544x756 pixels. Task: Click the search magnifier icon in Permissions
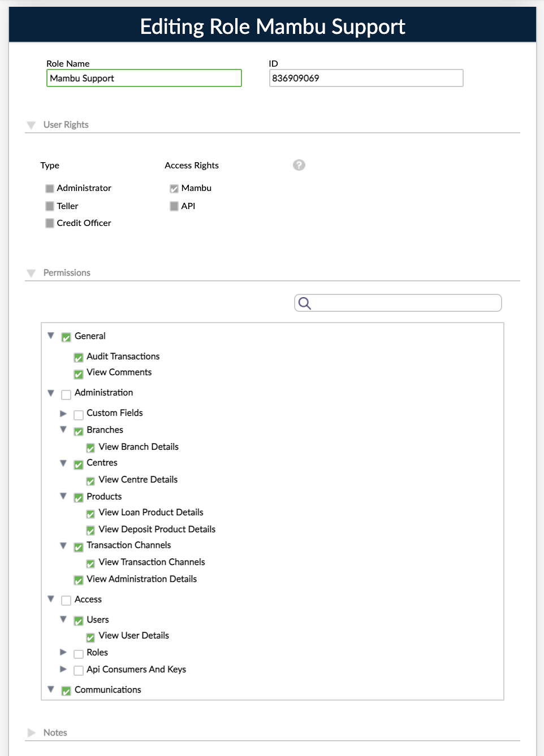(304, 303)
